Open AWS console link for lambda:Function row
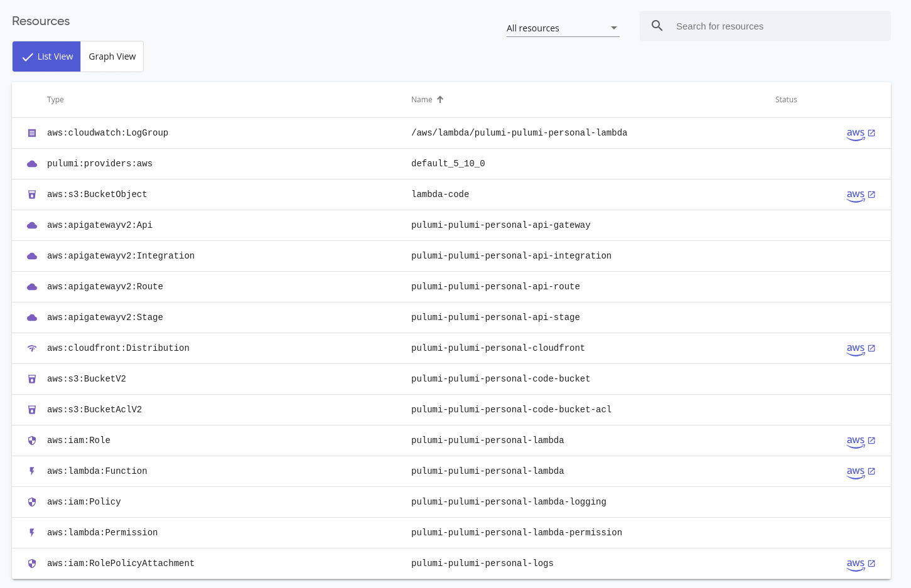911x588 pixels. pyautogui.click(x=861, y=472)
